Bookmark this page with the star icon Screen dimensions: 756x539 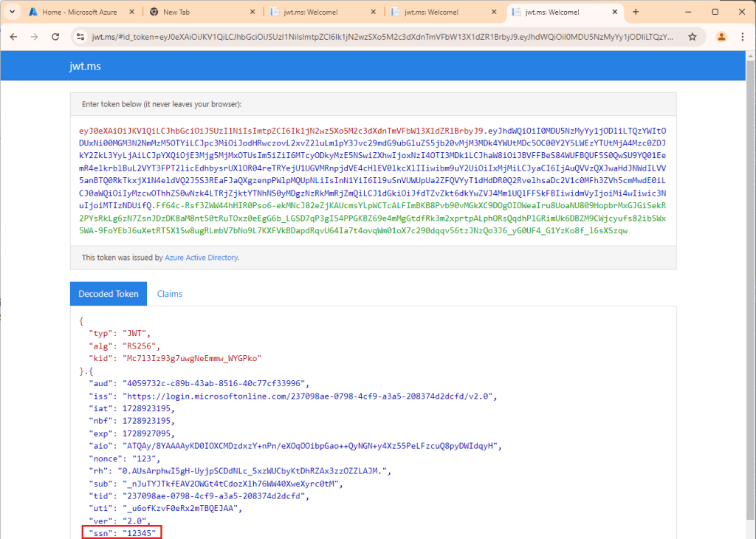point(692,36)
